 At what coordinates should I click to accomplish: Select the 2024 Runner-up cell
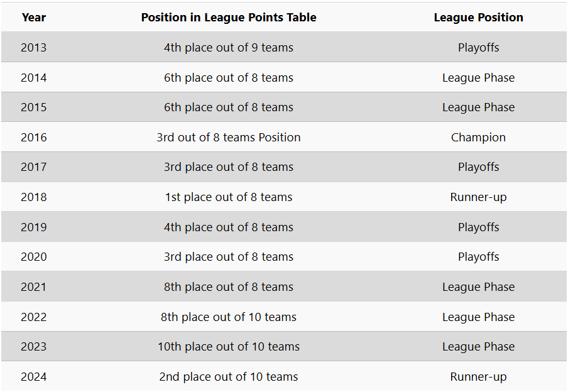coord(478,377)
